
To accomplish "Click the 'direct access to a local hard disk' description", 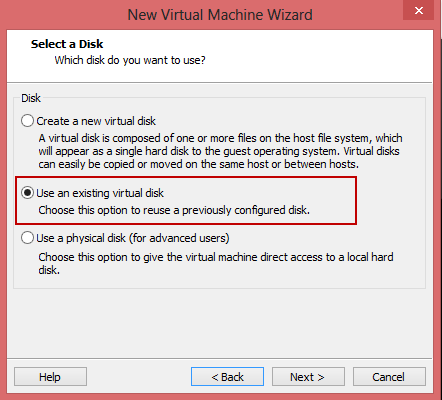I will pyautogui.click(x=216, y=263).
